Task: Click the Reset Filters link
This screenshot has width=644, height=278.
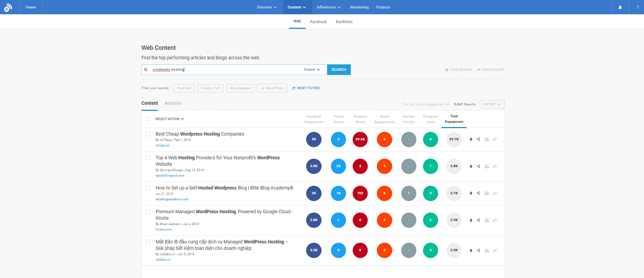Action: (x=306, y=88)
